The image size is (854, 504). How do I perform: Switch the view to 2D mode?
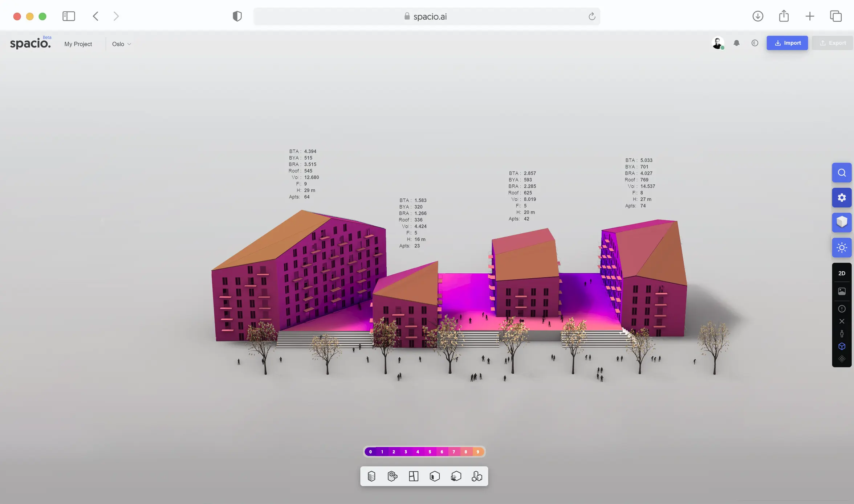841,273
